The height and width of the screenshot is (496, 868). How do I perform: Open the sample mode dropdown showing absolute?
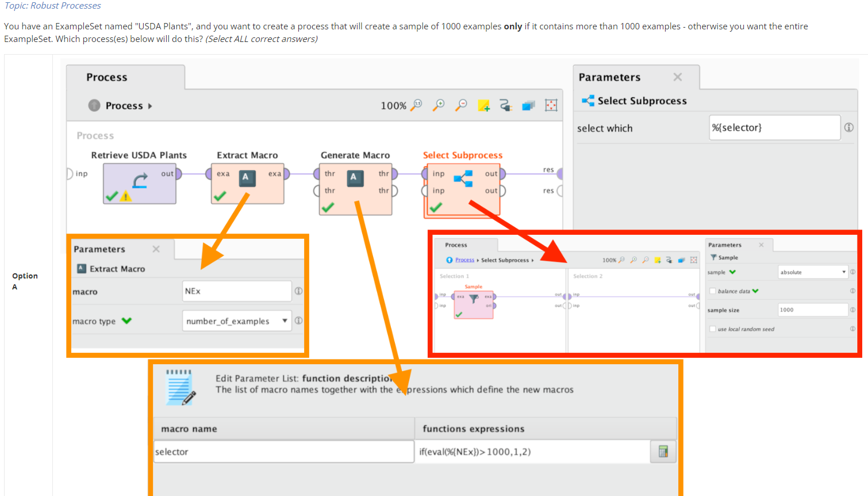pos(812,272)
